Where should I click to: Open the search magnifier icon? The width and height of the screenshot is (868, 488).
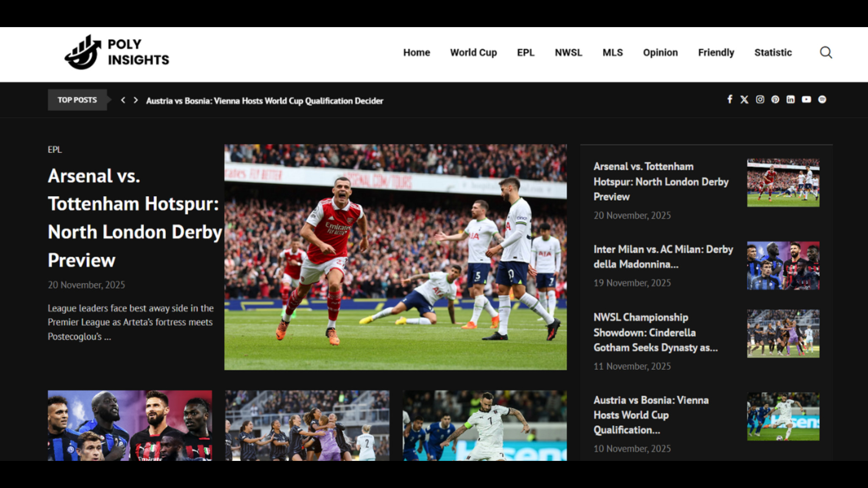click(x=826, y=53)
